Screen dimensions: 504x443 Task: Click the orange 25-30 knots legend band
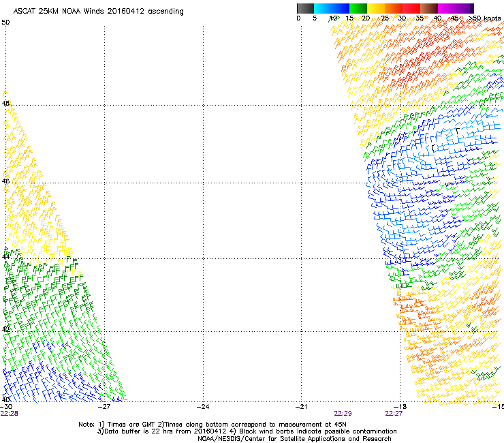(x=394, y=8)
